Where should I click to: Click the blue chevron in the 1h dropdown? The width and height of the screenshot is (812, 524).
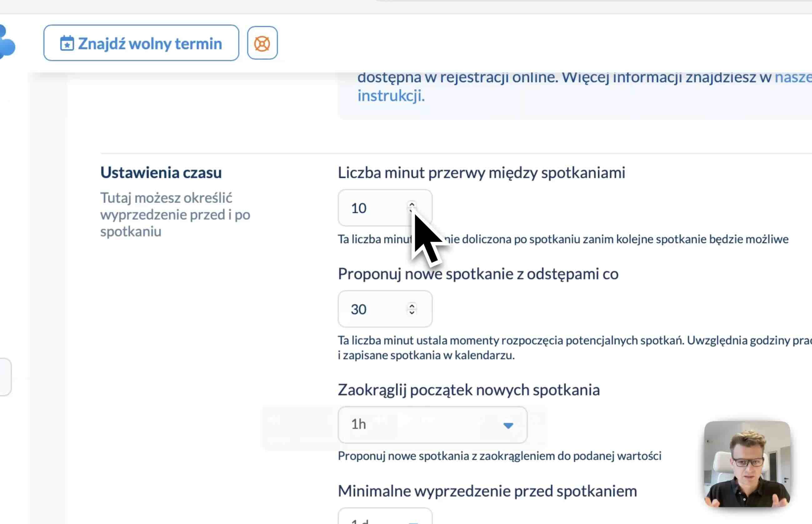pos(509,425)
